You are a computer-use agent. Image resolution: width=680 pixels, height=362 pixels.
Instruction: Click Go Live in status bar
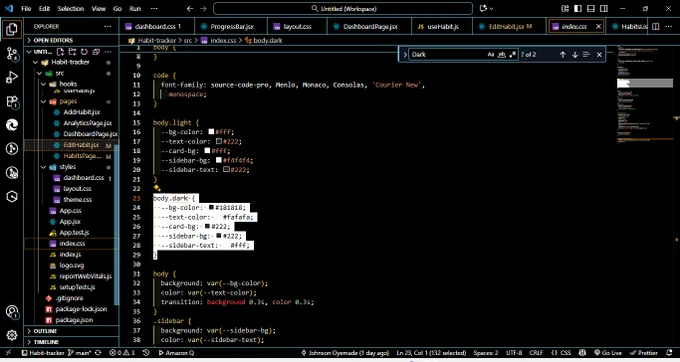608,353
